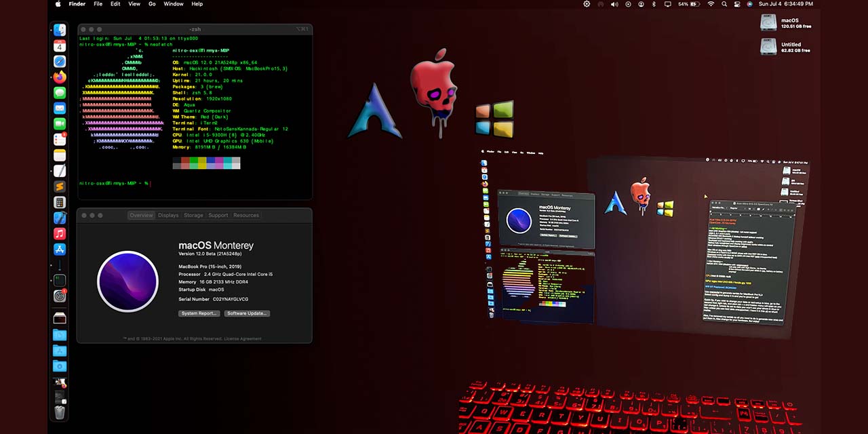Open the macOS drive icon on desktop
The image size is (868, 434).
coord(768,23)
